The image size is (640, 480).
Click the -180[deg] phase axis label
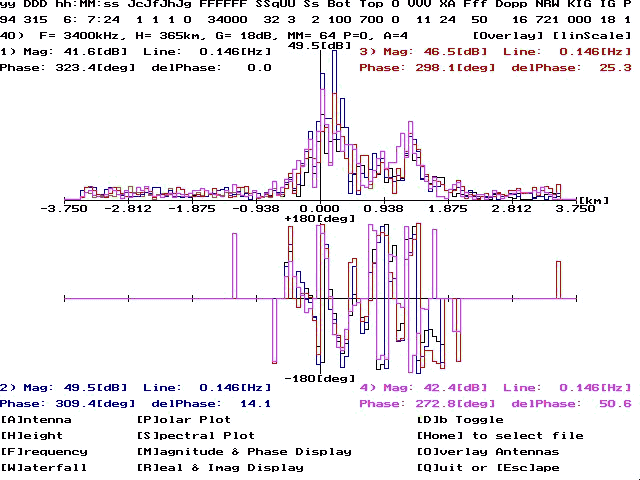pyautogui.click(x=320, y=379)
